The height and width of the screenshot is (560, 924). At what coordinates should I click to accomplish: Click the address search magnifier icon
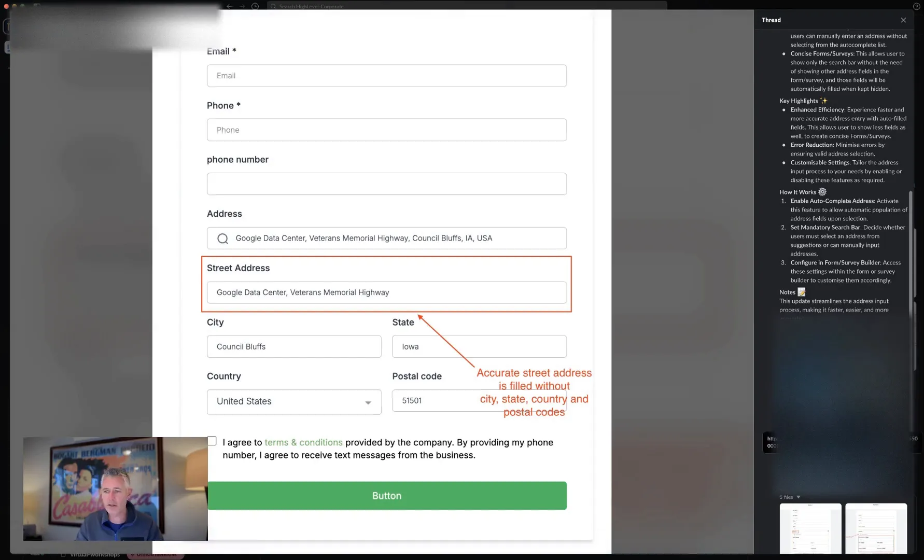(222, 239)
